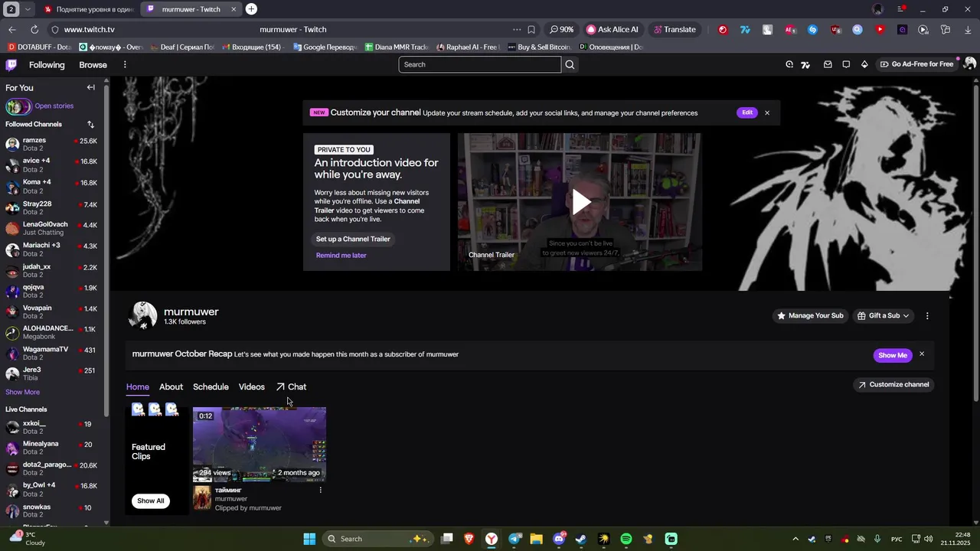Go back with browser back arrow

click(11, 30)
